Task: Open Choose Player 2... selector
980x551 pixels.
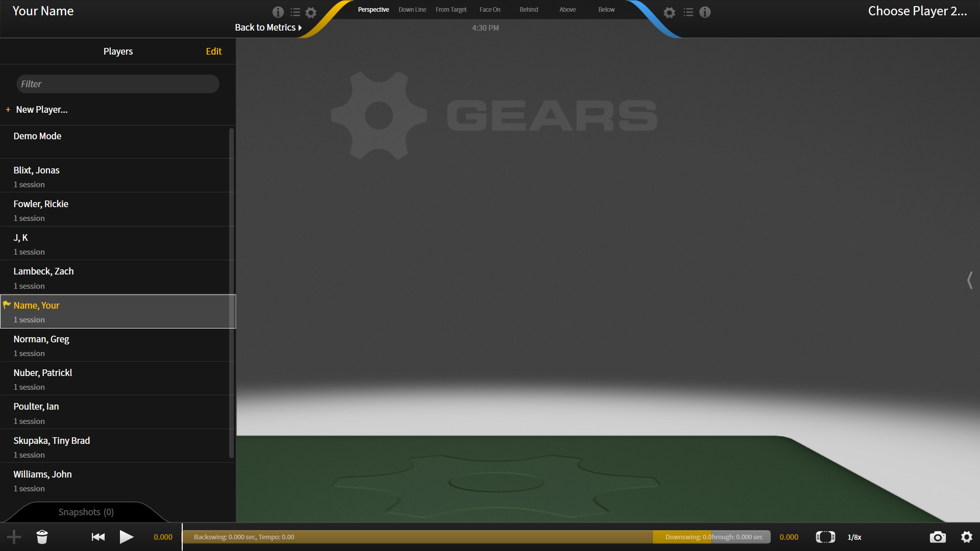Action: click(917, 11)
